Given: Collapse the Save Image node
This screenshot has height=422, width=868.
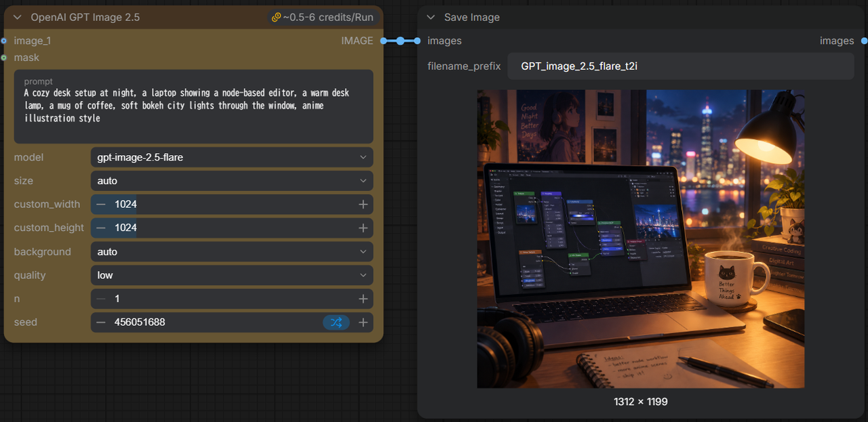Looking at the screenshot, I should point(431,18).
